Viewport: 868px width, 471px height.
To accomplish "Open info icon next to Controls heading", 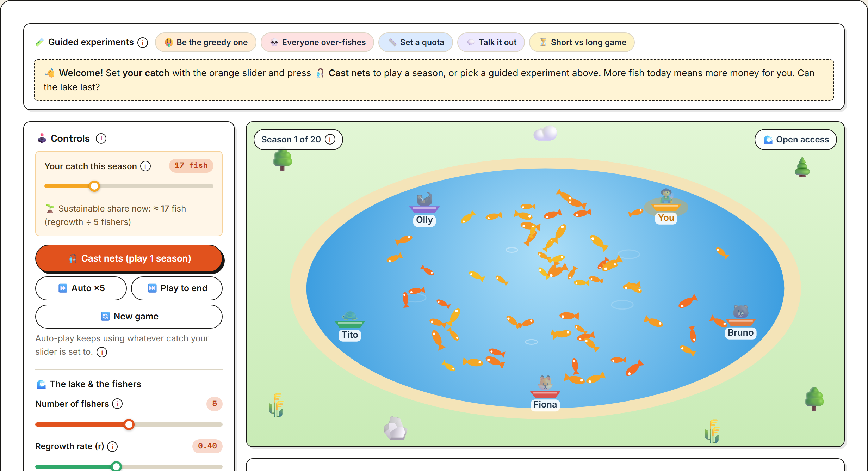I will [x=101, y=139].
